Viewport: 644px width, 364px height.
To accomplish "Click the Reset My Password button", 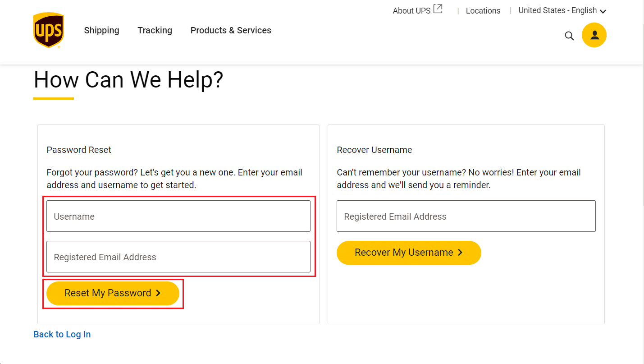I will pyautogui.click(x=113, y=293).
